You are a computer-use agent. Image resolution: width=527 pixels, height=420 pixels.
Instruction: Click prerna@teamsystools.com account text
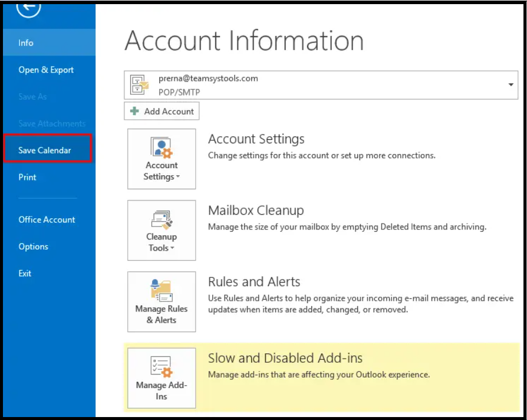point(208,78)
